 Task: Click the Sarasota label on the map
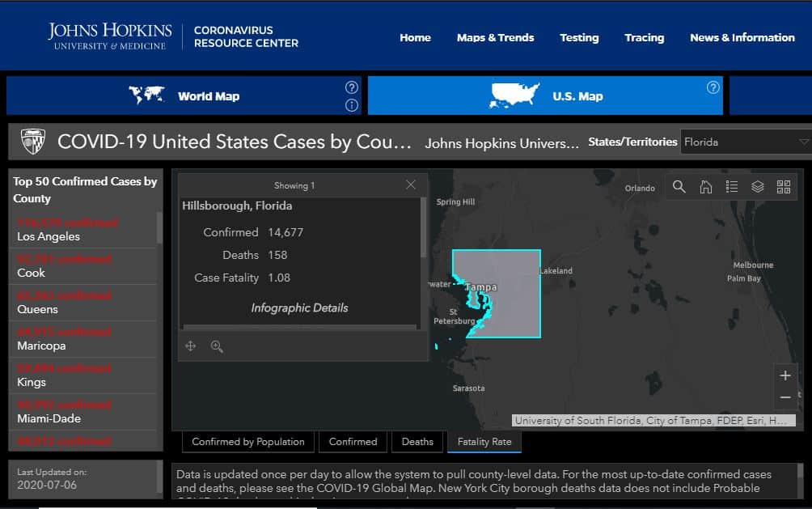pyautogui.click(x=468, y=388)
